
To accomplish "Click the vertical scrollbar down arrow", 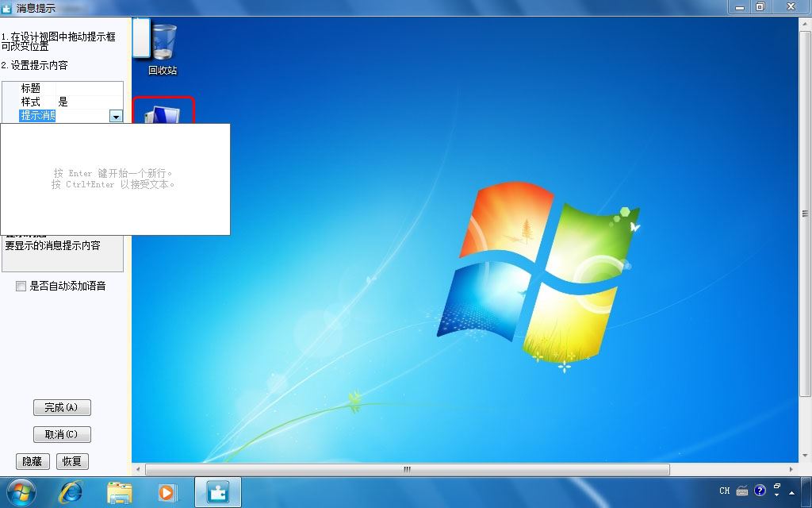I will (805, 456).
